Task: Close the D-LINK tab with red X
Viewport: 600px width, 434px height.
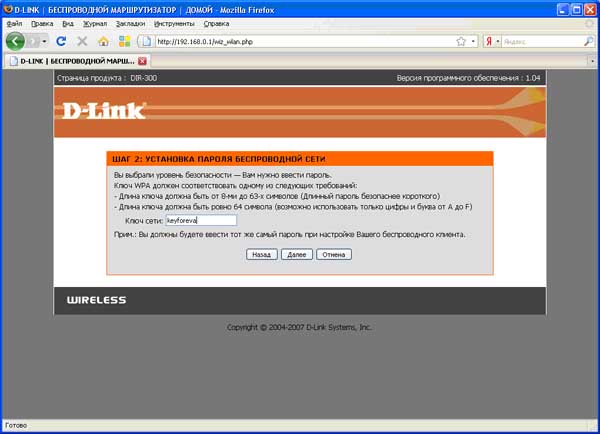Action: (142, 61)
